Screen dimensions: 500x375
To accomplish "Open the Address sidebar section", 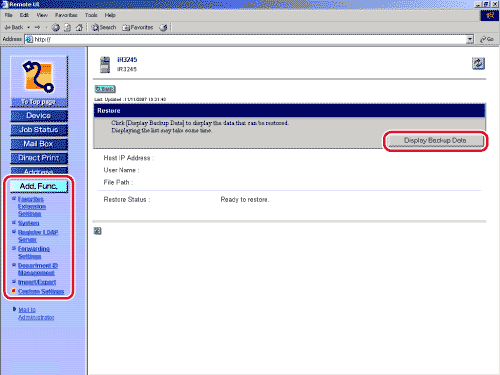I will [x=39, y=171].
